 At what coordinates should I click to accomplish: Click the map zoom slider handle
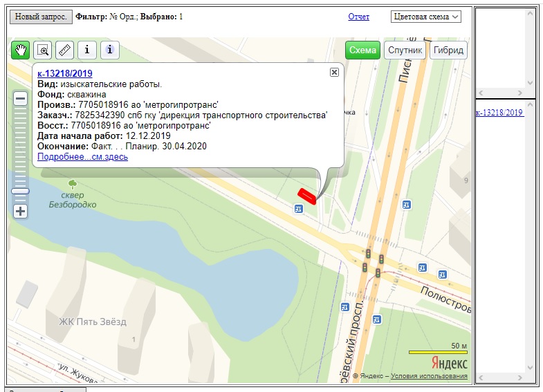[21, 191]
